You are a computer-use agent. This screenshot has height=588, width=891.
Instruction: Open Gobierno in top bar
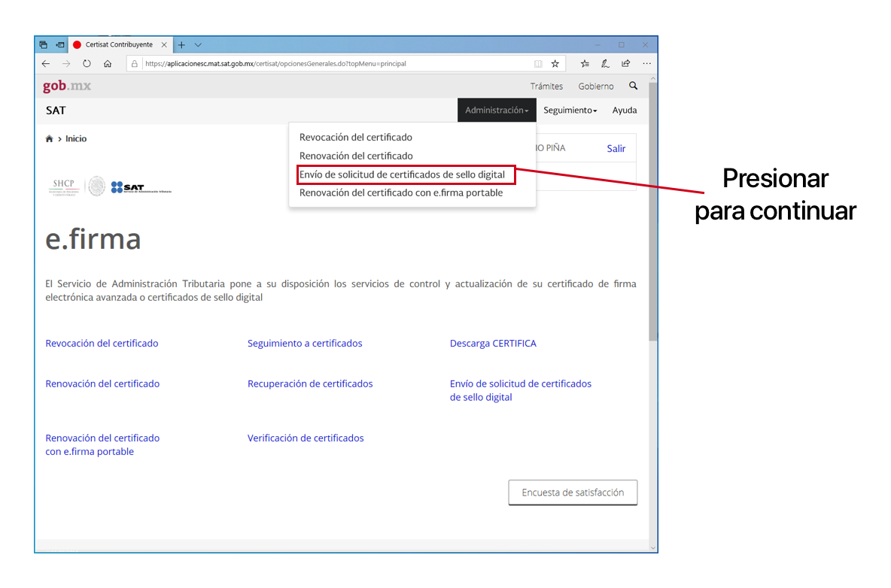point(596,86)
